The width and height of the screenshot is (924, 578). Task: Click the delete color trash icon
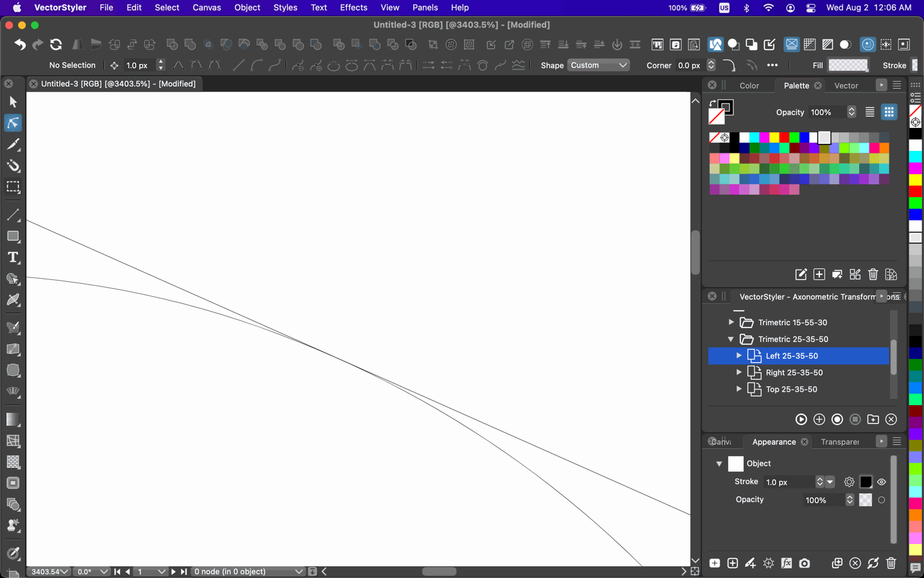tap(873, 275)
